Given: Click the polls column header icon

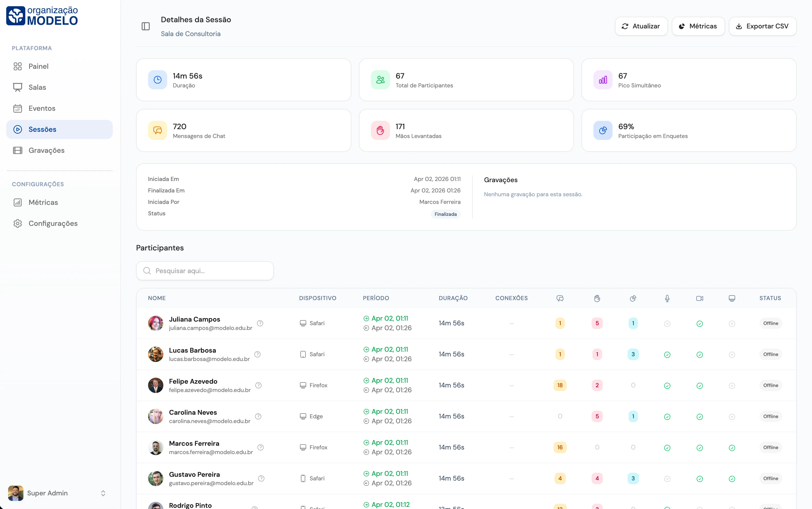Looking at the screenshot, I should [633, 298].
